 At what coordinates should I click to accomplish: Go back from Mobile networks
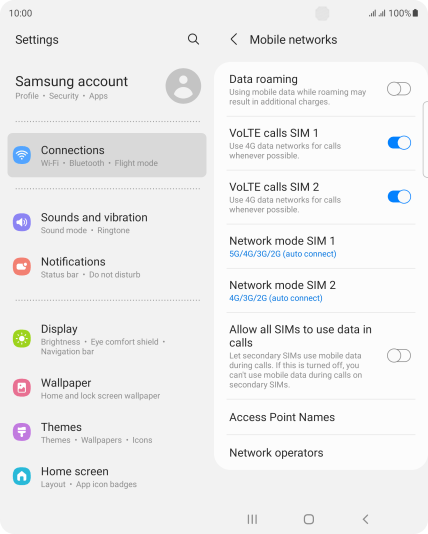point(234,40)
